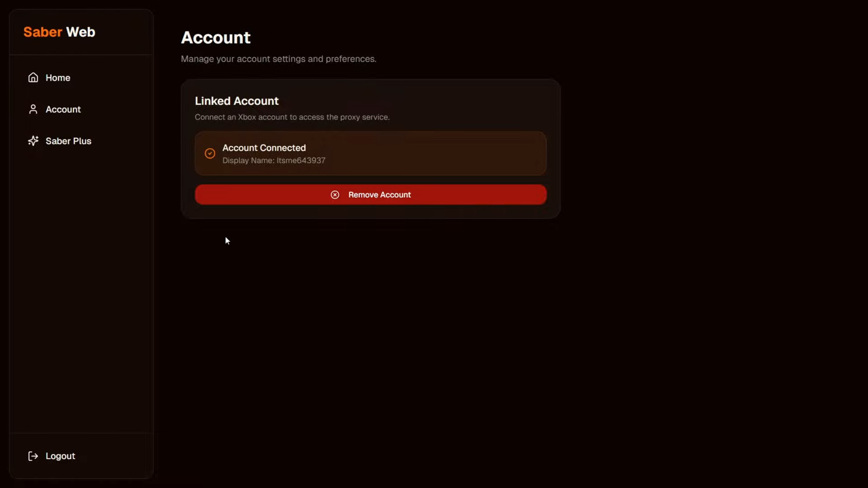This screenshot has height=488, width=868.
Task: Click the orange checkmark circle icon
Action: point(210,154)
